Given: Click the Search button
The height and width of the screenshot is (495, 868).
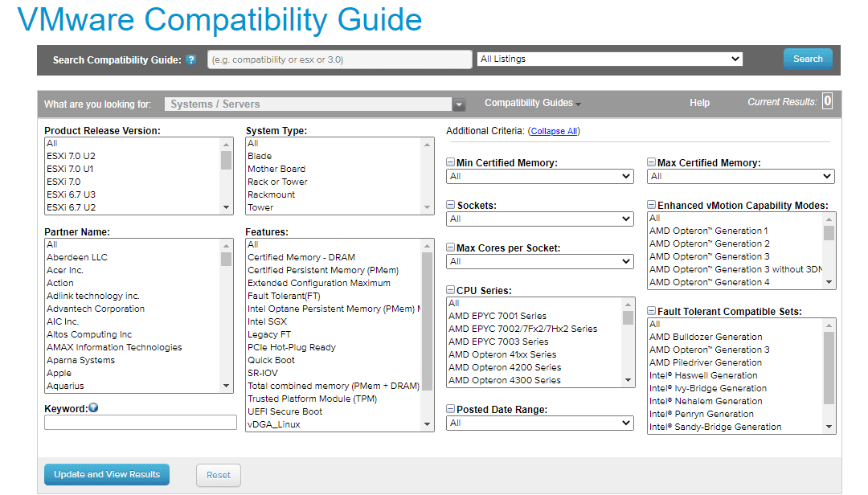Looking at the screenshot, I should (808, 59).
